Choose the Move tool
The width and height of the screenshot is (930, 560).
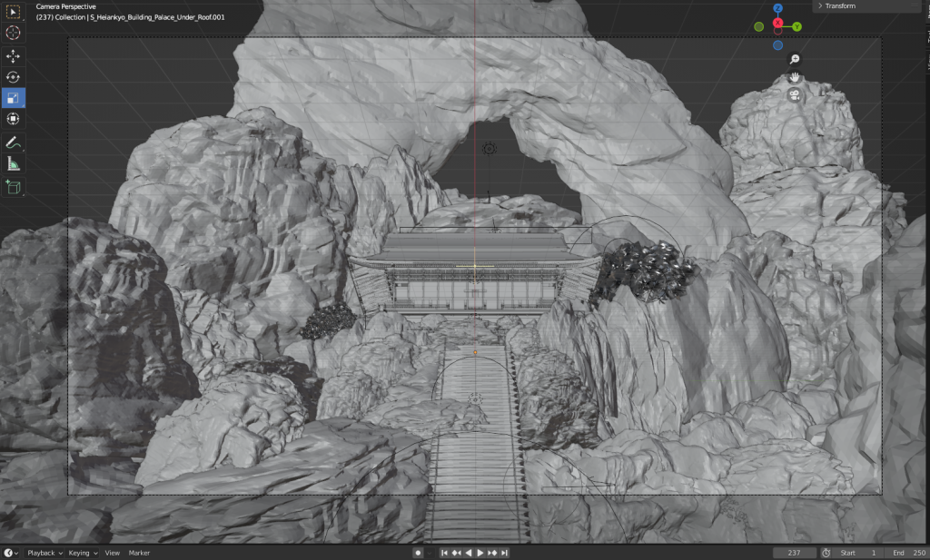(13, 56)
